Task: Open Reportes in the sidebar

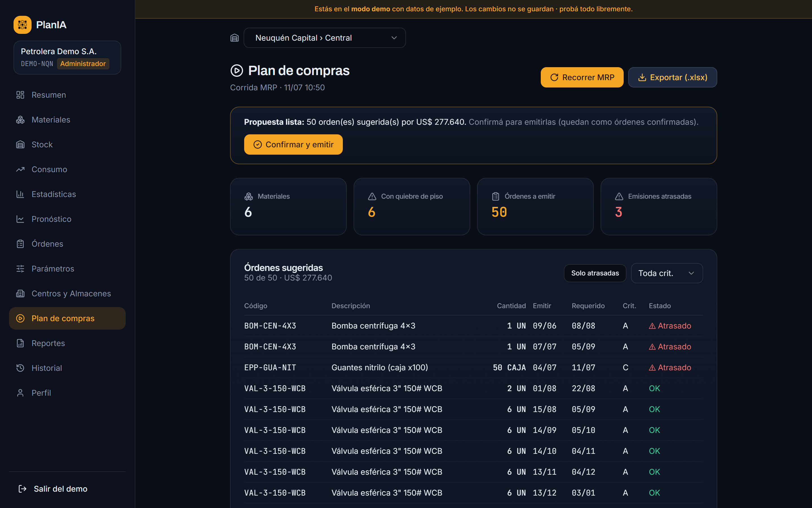Action: pyautogui.click(x=67, y=343)
